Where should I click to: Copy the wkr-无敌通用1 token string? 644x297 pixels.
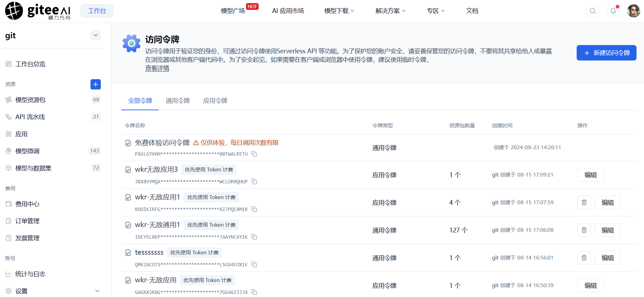(254, 237)
